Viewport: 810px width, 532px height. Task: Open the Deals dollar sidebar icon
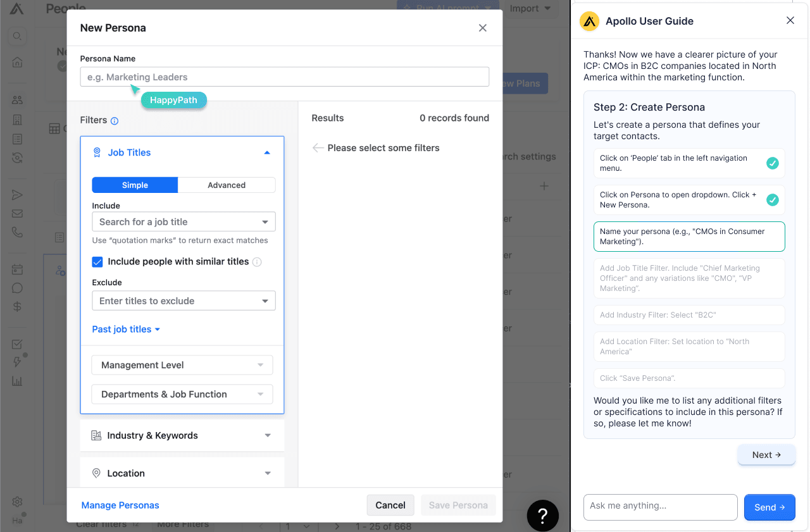tap(18, 307)
